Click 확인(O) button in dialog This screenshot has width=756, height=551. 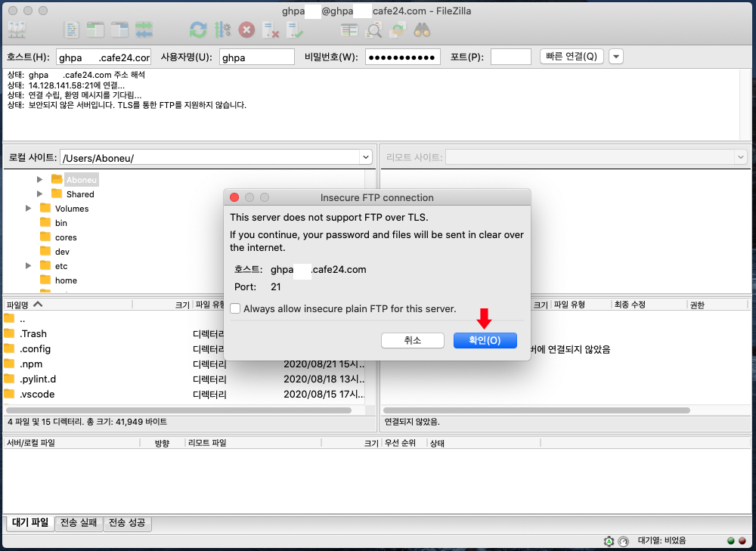[485, 340]
